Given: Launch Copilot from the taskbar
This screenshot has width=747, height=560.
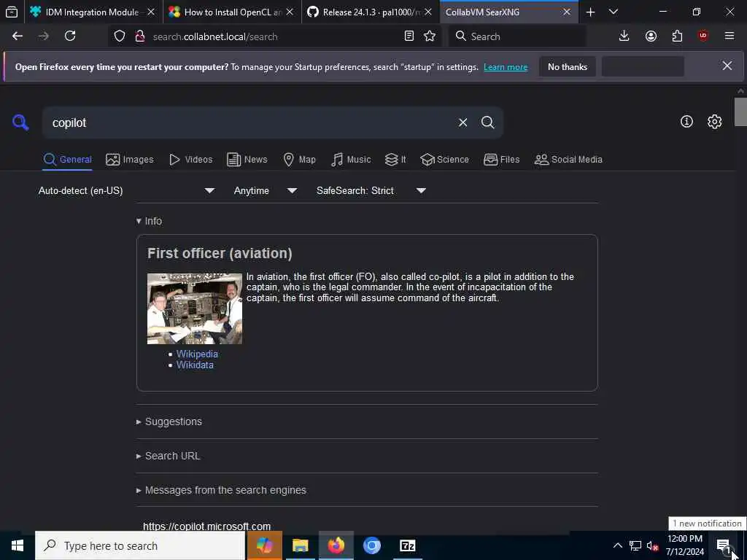Looking at the screenshot, I should (264, 545).
